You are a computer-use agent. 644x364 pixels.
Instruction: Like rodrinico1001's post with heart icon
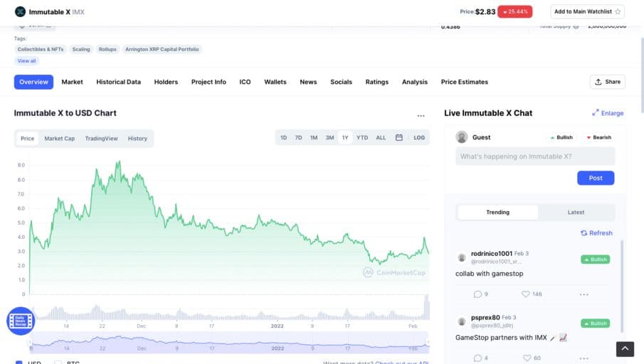click(526, 294)
